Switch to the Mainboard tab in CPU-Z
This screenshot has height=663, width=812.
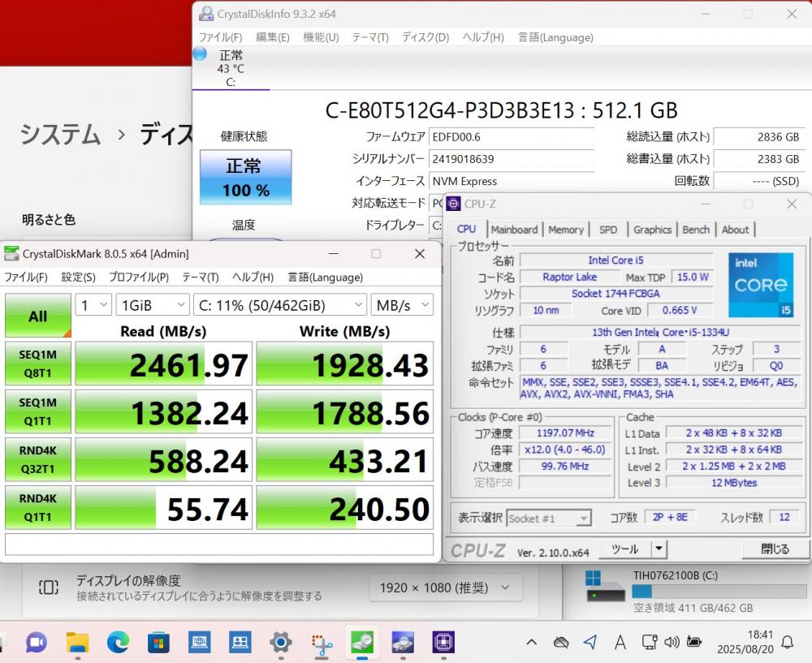(x=514, y=230)
